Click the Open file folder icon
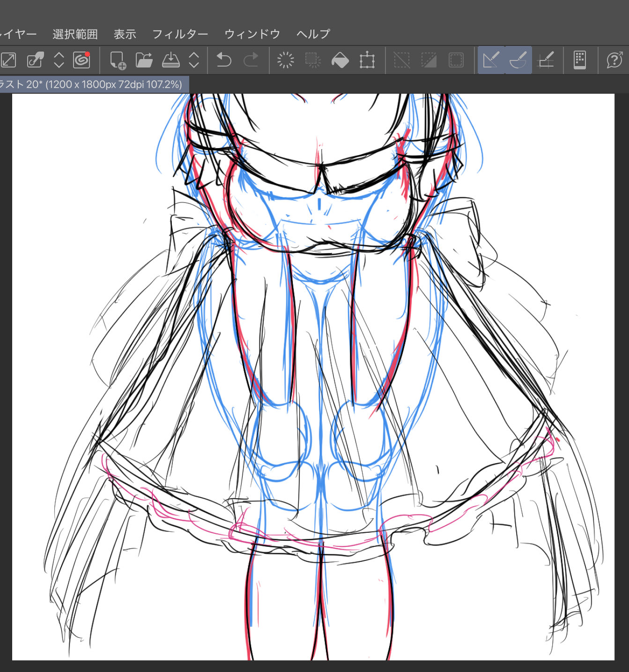 144,60
